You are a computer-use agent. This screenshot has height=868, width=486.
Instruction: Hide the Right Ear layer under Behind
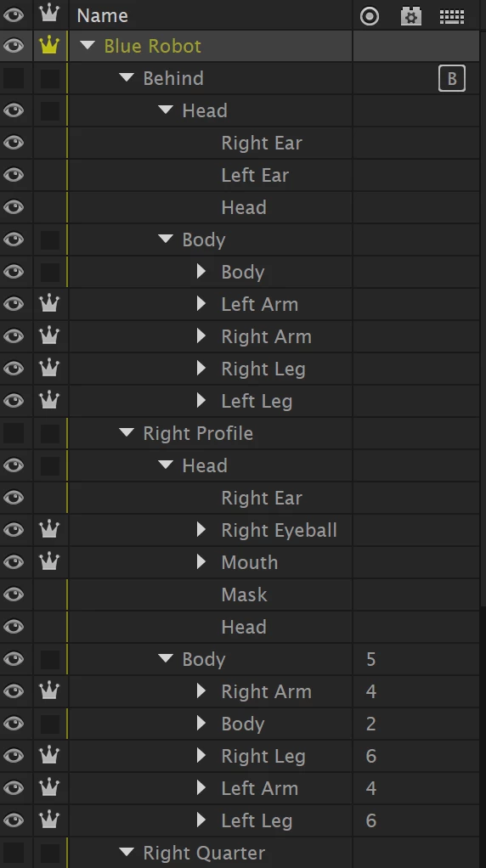pos(14,143)
